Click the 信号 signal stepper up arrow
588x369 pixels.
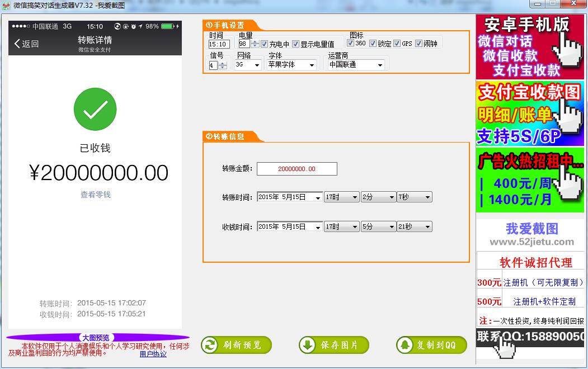click(x=224, y=63)
